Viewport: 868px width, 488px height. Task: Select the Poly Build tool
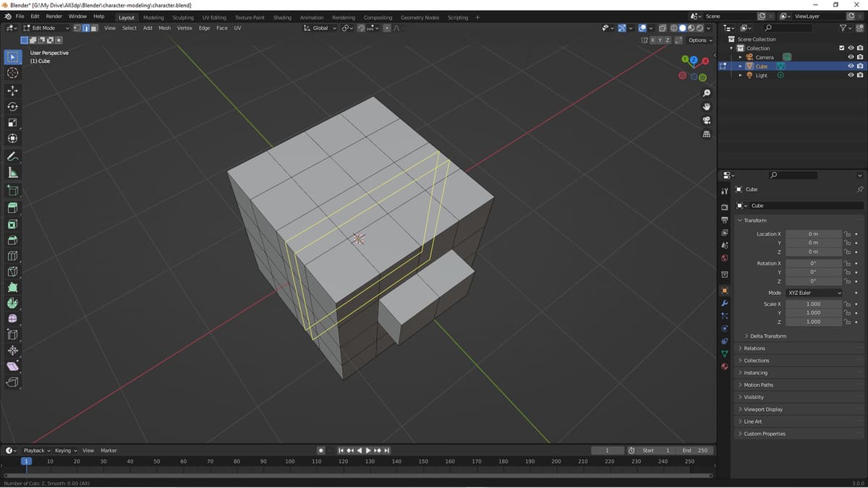click(x=12, y=288)
